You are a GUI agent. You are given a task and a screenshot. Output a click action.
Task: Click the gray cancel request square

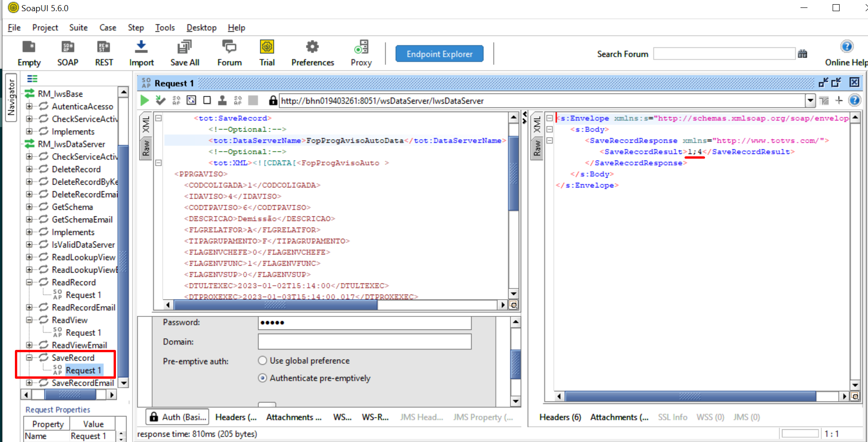tap(253, 100)
